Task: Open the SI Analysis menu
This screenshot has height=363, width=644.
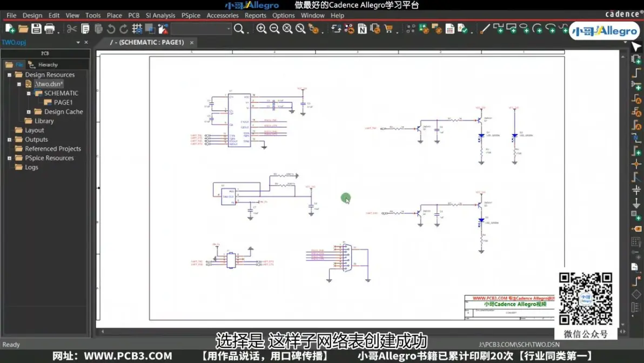Action: [160, 15]
